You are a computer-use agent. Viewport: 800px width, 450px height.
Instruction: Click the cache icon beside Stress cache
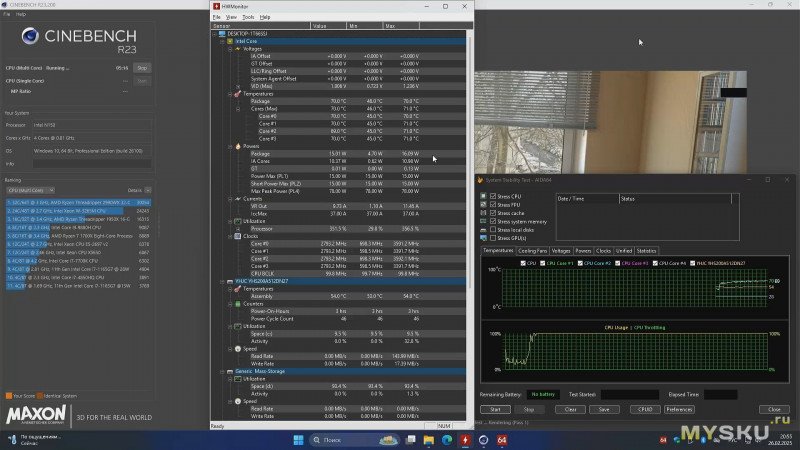tap(483, 213)
